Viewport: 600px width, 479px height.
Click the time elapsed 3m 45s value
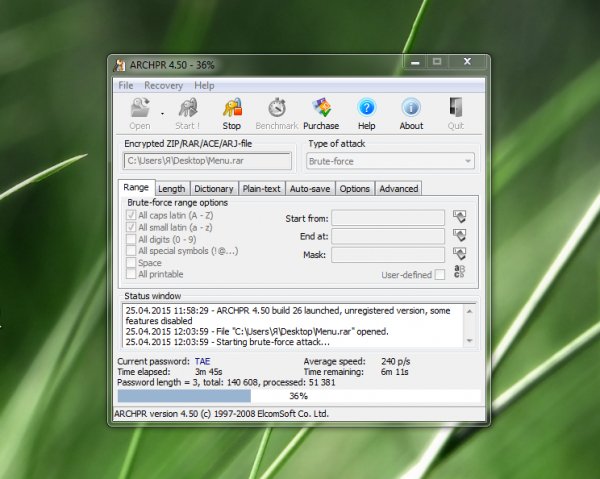[209, 372]
